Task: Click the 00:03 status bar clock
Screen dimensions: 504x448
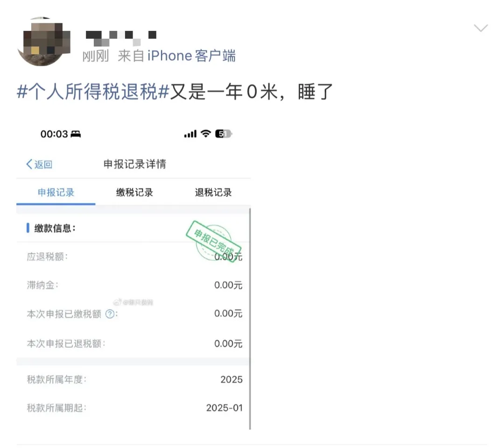Action: tap(54, 134)
